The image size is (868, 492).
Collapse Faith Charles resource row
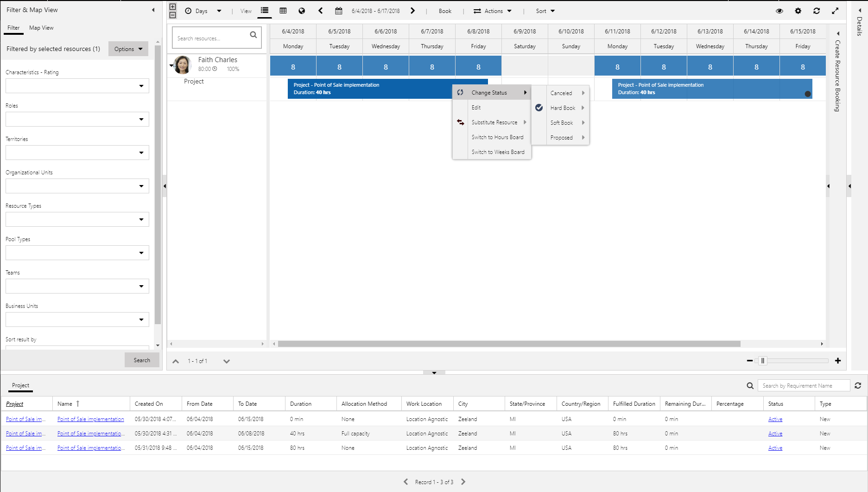171,66
